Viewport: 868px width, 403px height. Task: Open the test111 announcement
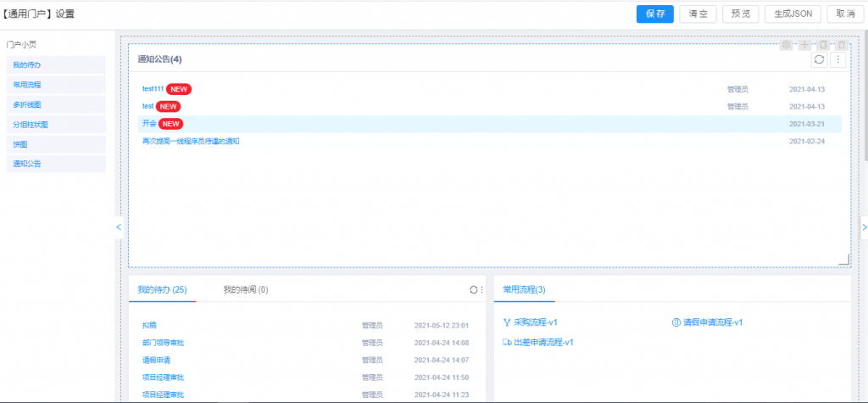click(x=153, y=88)
